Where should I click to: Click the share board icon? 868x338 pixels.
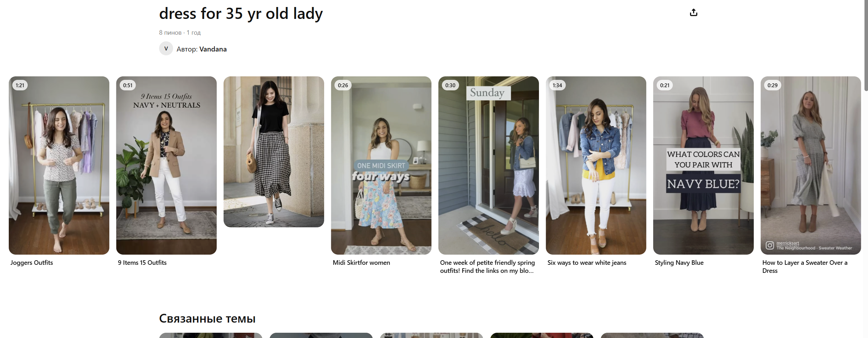click(x=693, y=13)
